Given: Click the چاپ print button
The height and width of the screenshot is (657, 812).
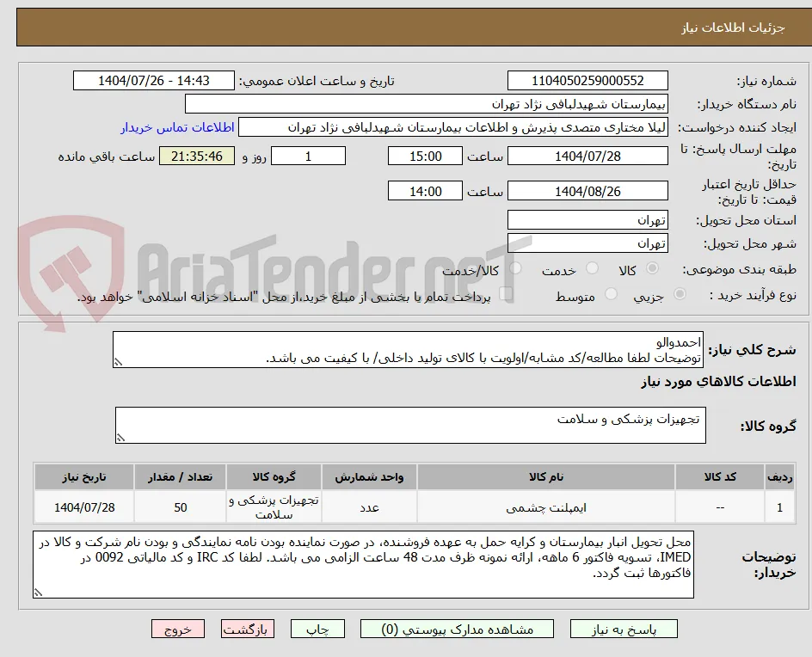Looking at the screenshot, I should [x=317, y=629].
